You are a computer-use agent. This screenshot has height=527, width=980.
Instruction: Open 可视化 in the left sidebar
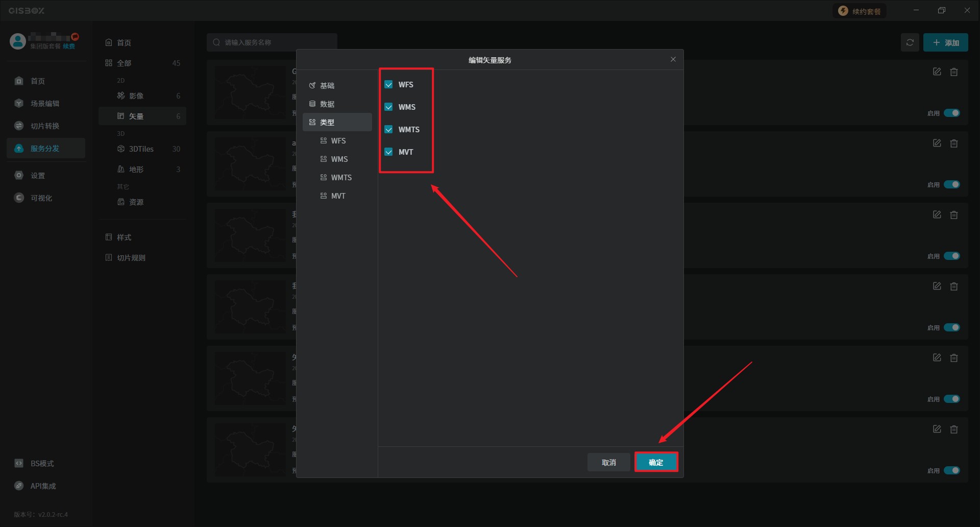41,198
